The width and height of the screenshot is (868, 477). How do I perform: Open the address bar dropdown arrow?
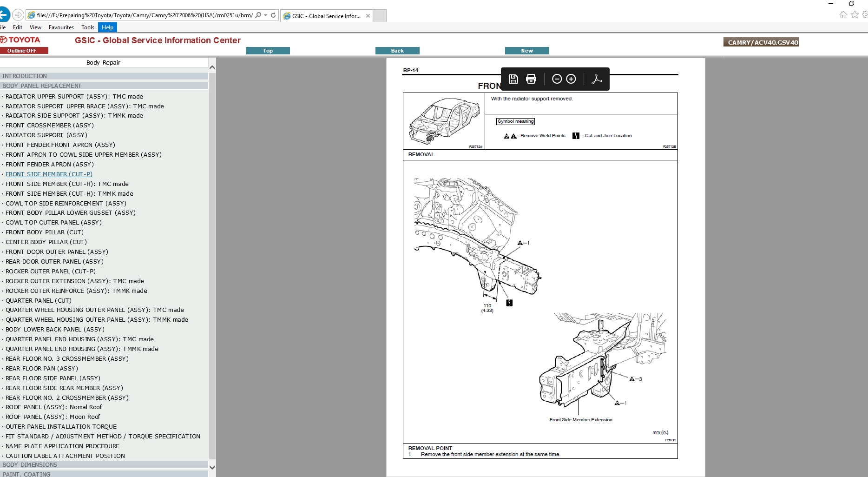[x=266, y=15]
